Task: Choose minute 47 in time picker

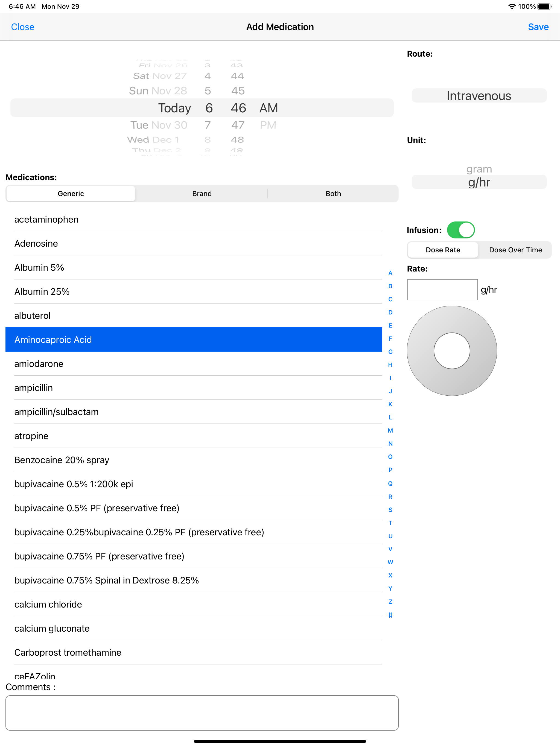Action: tap(238, 125)
